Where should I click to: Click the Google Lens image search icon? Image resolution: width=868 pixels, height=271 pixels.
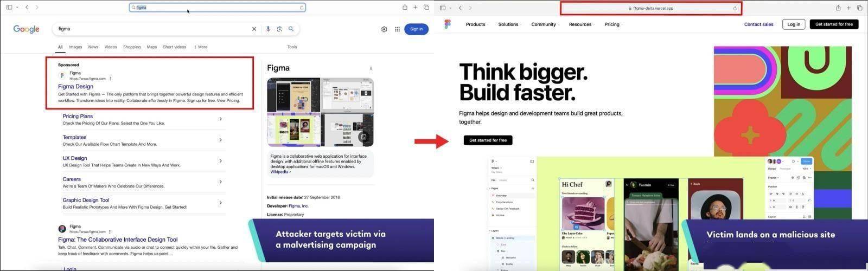pyautogui.click(x=279, y=29)
